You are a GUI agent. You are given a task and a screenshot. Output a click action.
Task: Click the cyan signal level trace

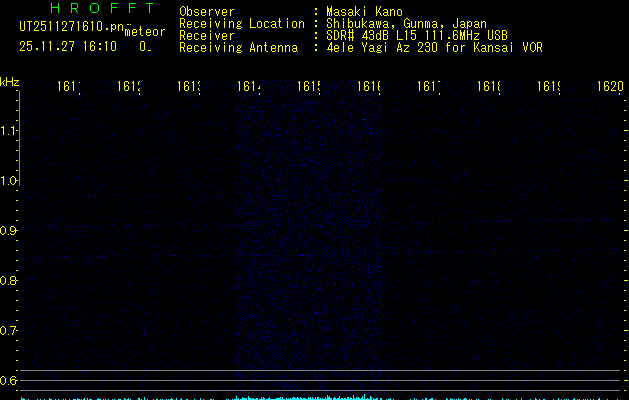coord(321,398)
